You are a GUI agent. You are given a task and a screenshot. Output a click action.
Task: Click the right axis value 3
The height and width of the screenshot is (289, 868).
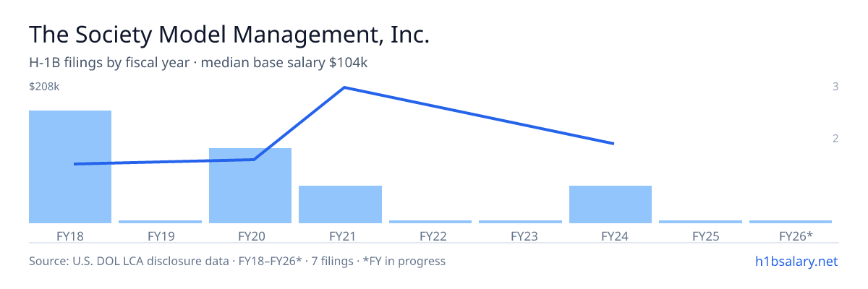[835, 87]
